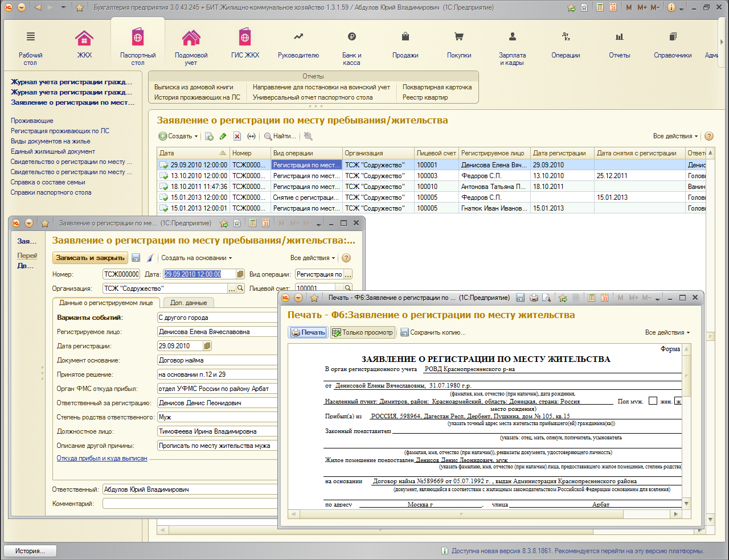
Task: Click the save diskette icon beside Записать и закрыть
Action: pyautogui.click(x=136, y=258)
